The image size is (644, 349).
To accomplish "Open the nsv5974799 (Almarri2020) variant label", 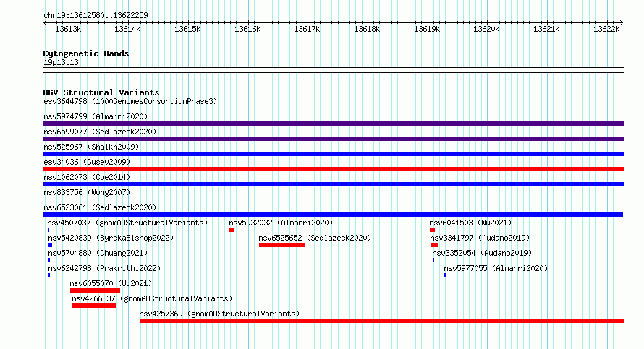I will [x=96, y=116].
